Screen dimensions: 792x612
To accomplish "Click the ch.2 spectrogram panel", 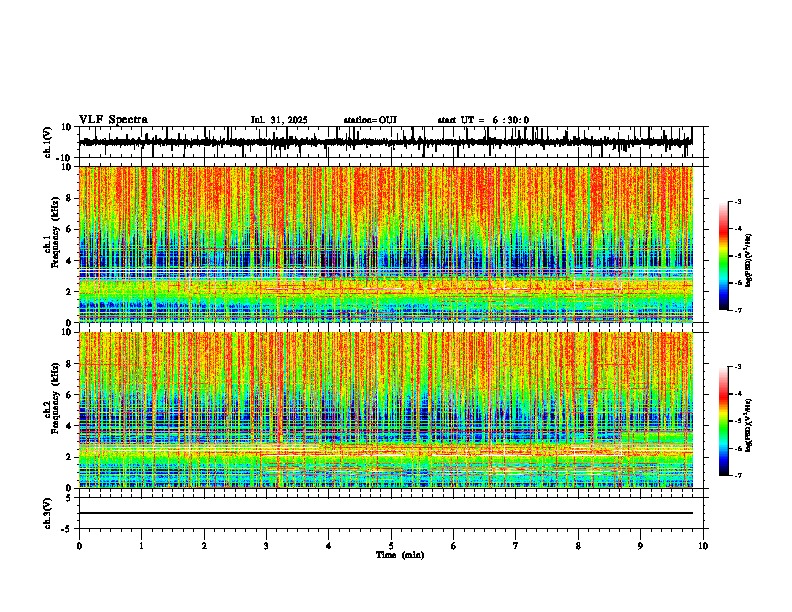I will tap(386, 410).
